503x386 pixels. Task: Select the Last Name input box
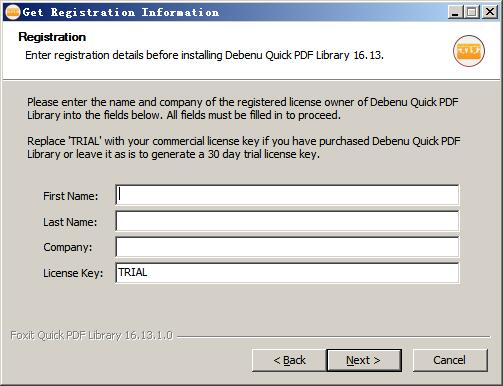coord(287,221)
